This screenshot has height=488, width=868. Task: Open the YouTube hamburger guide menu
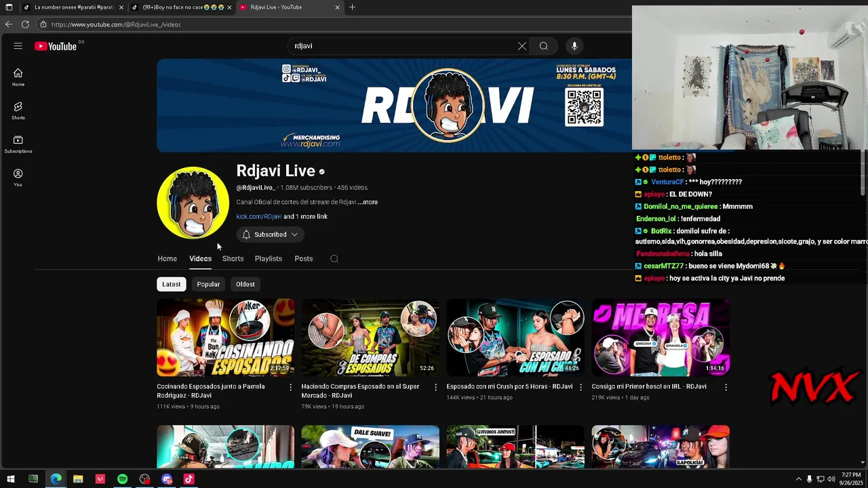(18, 46)
